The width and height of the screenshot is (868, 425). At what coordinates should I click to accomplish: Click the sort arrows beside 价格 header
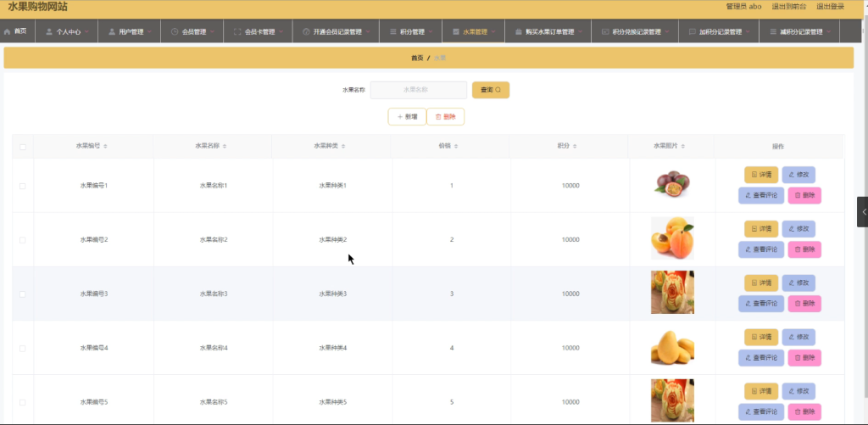point(455,146)
